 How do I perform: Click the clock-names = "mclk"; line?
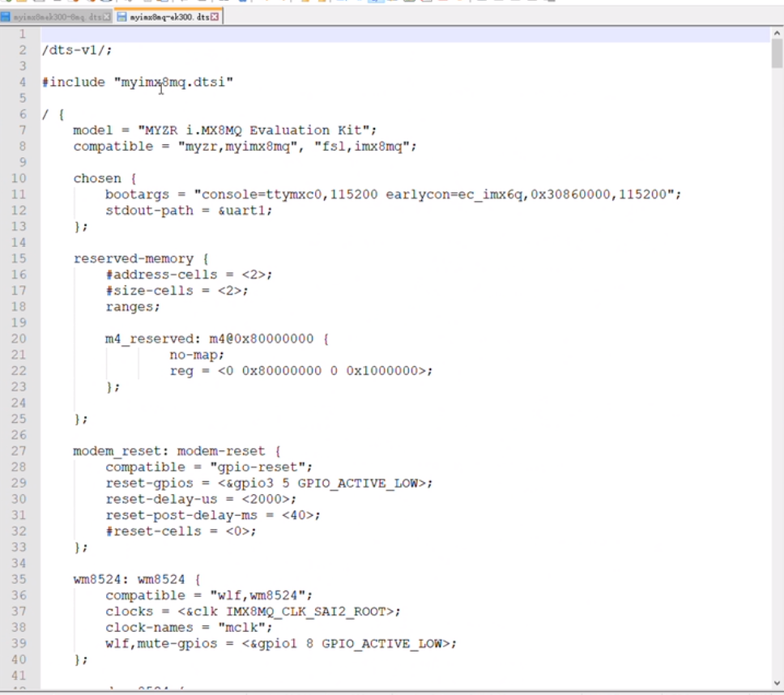(x=189, y=627)
